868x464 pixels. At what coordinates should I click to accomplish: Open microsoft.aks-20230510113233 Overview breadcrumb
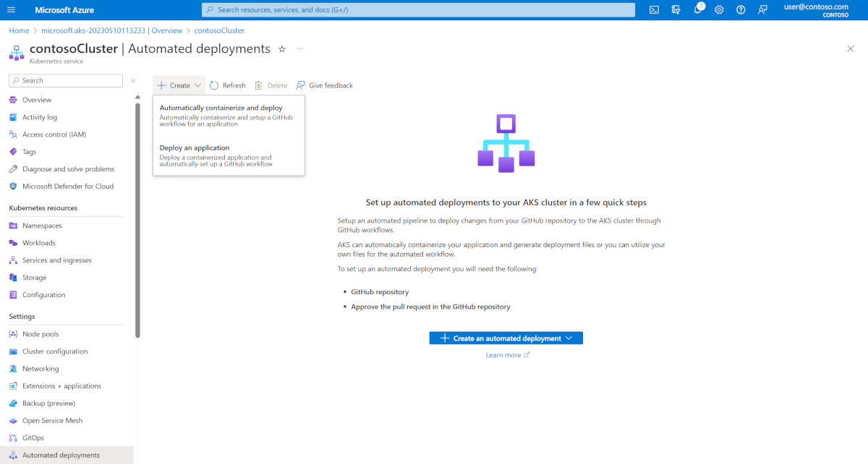tap(111, 30)
